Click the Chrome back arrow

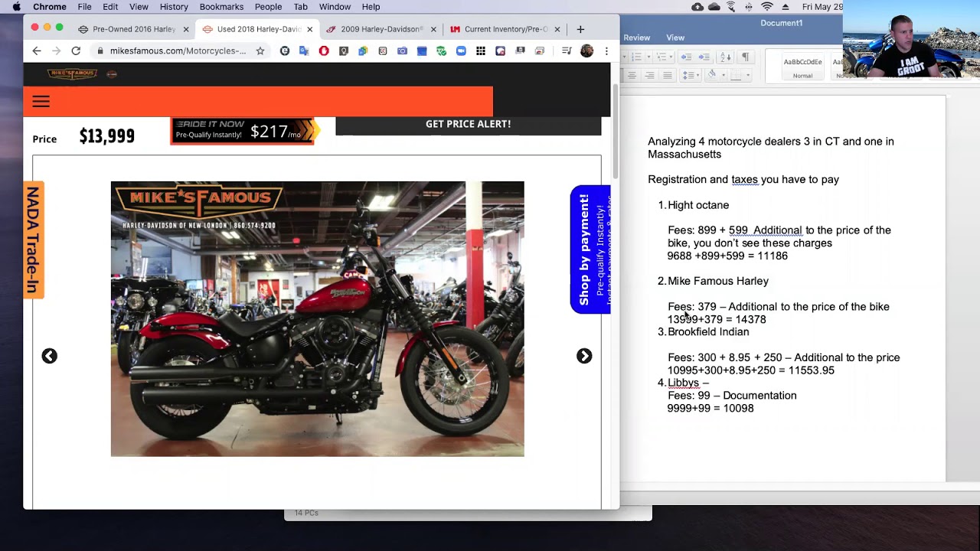[x=37, y=51]
